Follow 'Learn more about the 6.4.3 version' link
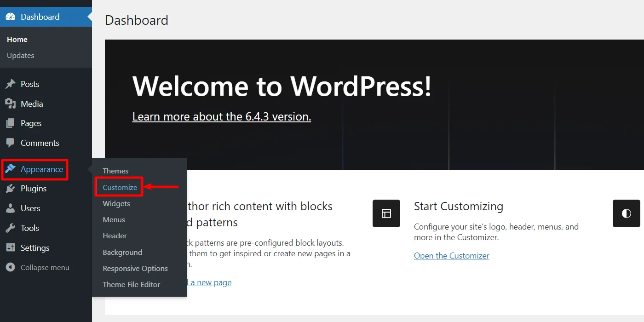 click(x=222, y=117)
